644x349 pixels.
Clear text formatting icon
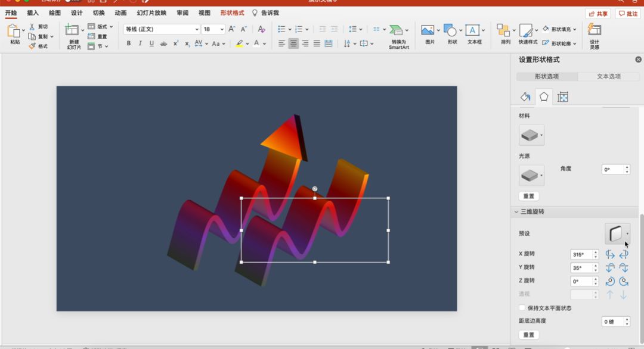pyautogui.click(x=261, y=29)
